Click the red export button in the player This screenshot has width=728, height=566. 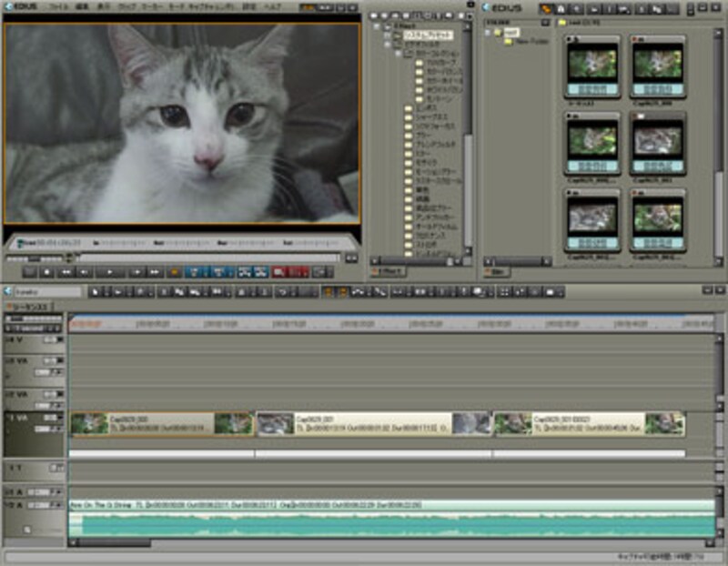tap(280, 272)
